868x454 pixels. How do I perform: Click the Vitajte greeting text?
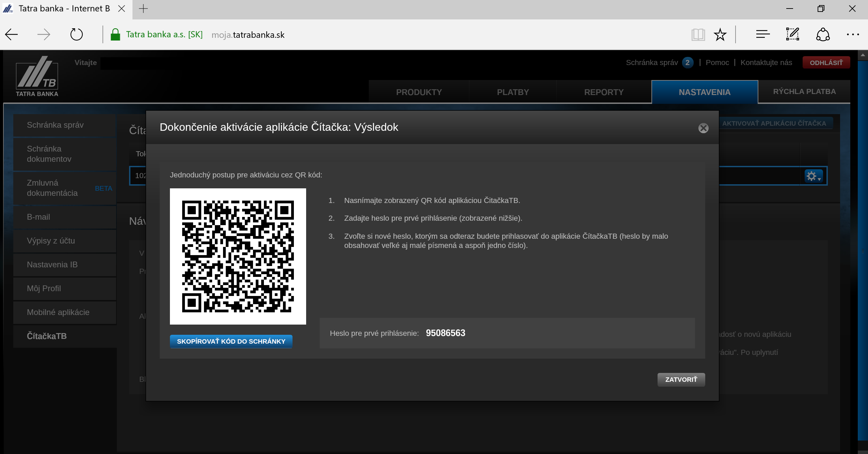point(86,63)
